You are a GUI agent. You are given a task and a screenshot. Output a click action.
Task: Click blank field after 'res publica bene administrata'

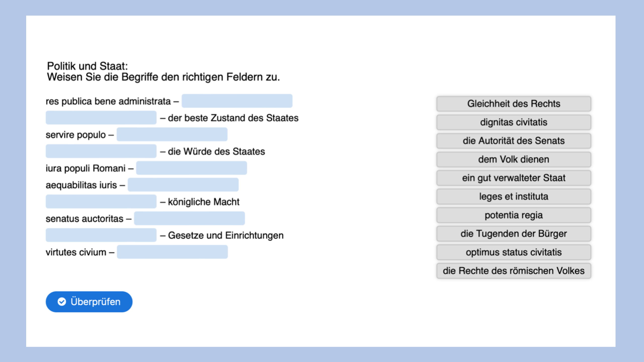tap(237, 101)
